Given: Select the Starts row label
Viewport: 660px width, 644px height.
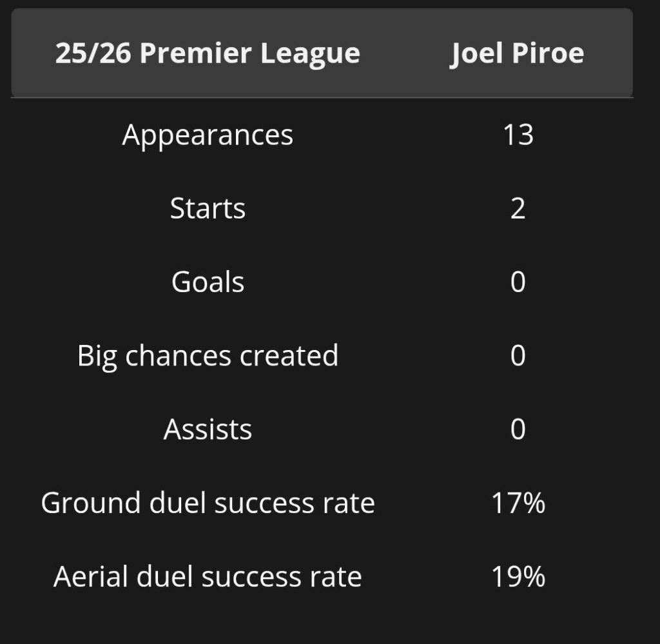Looking at the screenshot, I should pyautogui.click(x=208, y=208).
